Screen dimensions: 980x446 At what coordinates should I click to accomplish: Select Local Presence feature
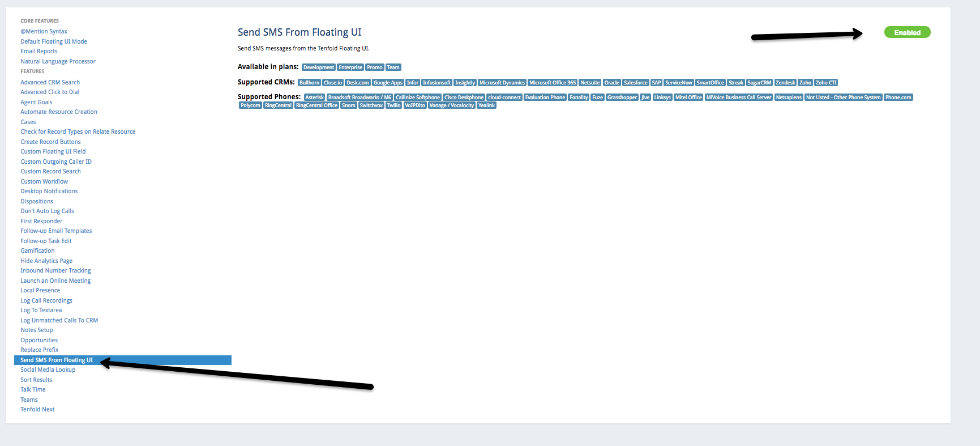(40, 290)
